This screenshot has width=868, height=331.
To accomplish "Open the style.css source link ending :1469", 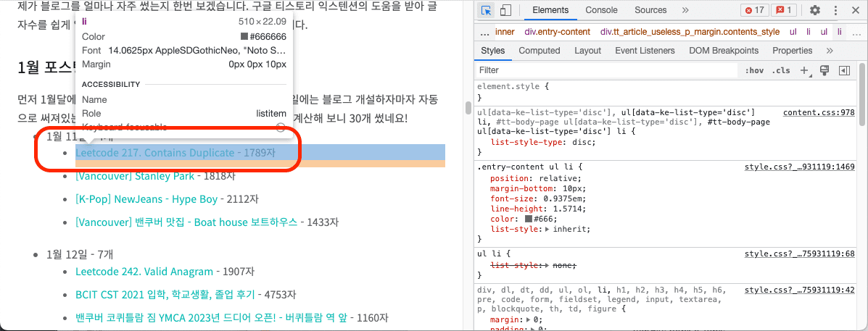I will pos(799,166).
